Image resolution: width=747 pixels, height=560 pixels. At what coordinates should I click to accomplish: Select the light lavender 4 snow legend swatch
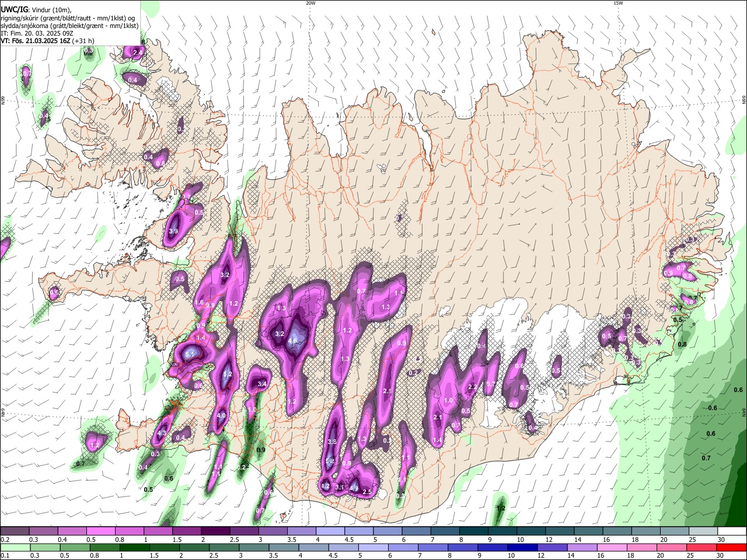pos(329,531)
